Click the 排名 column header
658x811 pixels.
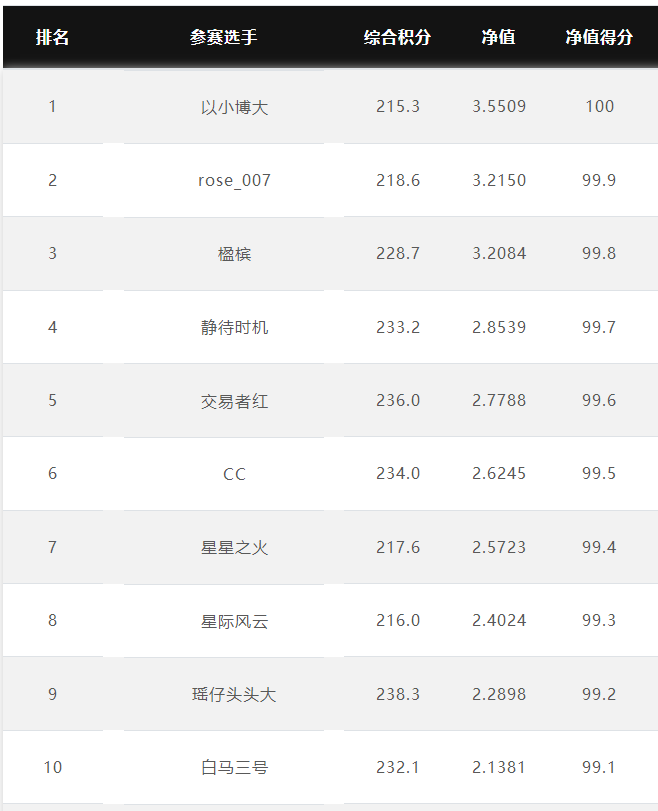tap(52, 37)
